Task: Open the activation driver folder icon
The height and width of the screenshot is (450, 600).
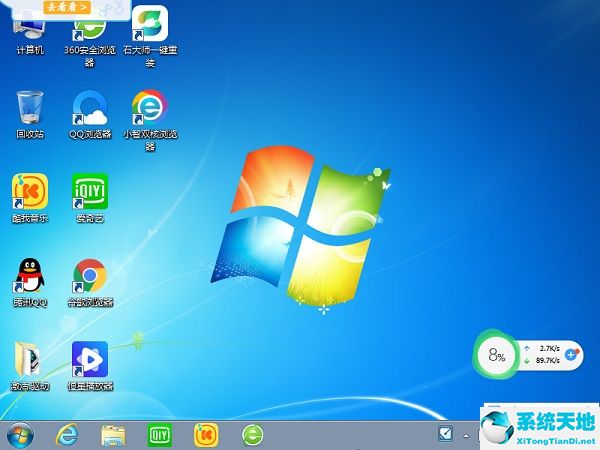Action: (29, 358)
